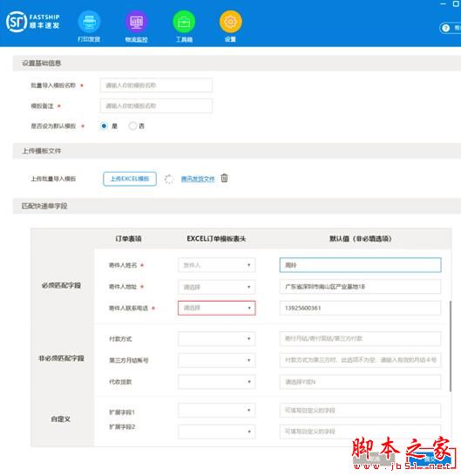The image size is (461, 476).
Task: Minimize the Fastship window
Action: coord(443,3)
